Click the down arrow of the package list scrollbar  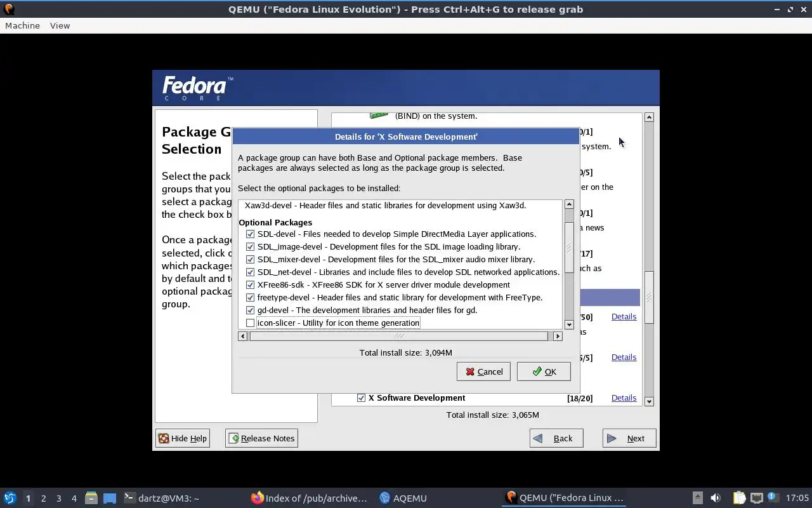click(569, 324)
